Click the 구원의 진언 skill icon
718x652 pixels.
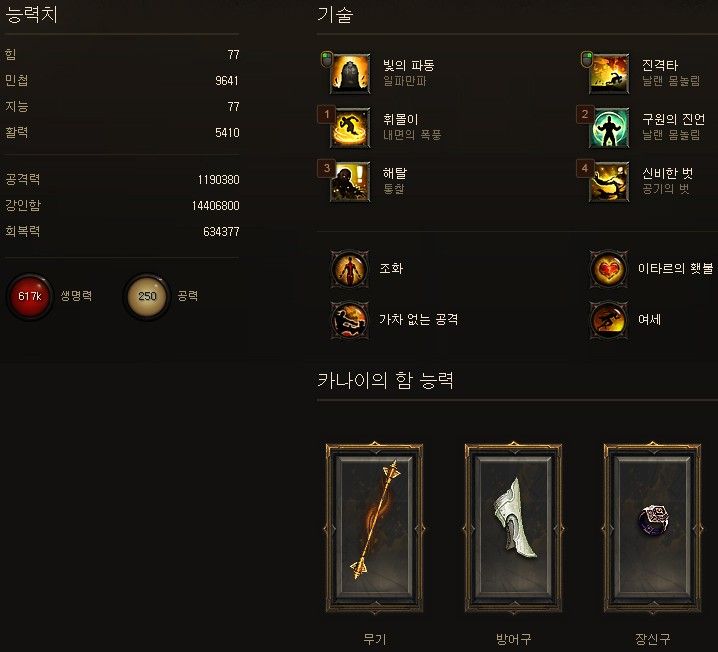click(x=609, y=128)
